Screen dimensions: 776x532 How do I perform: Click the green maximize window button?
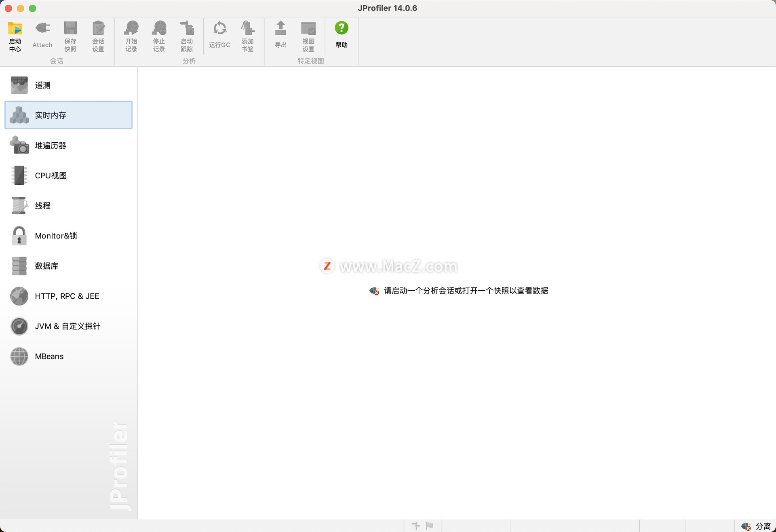tap(33, 8)
